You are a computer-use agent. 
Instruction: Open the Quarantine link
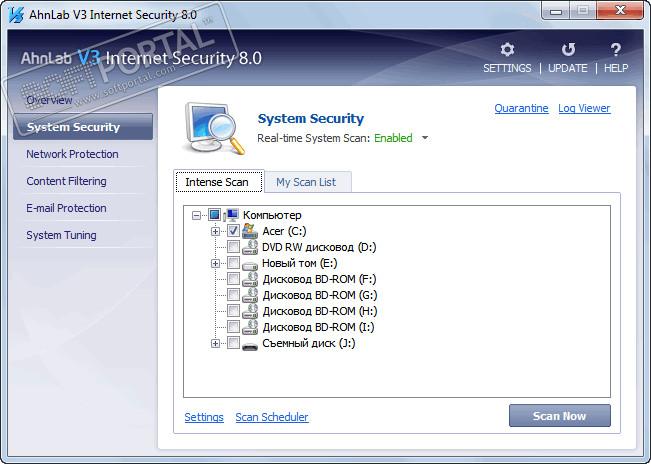pyautogui.click(x=521, y=108)
